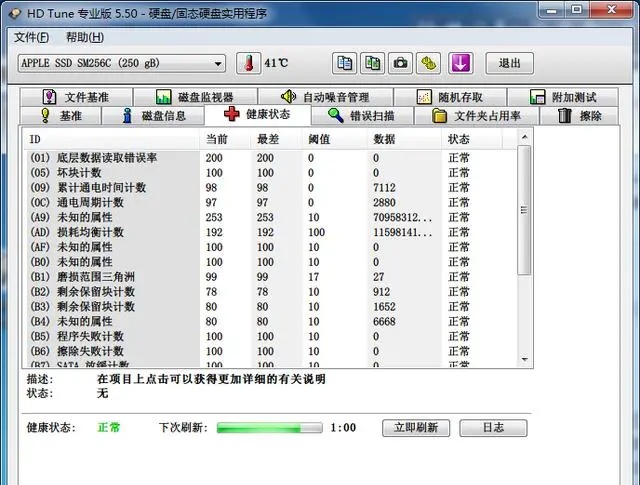Click the 最差 column header

(x=277, y=140)
